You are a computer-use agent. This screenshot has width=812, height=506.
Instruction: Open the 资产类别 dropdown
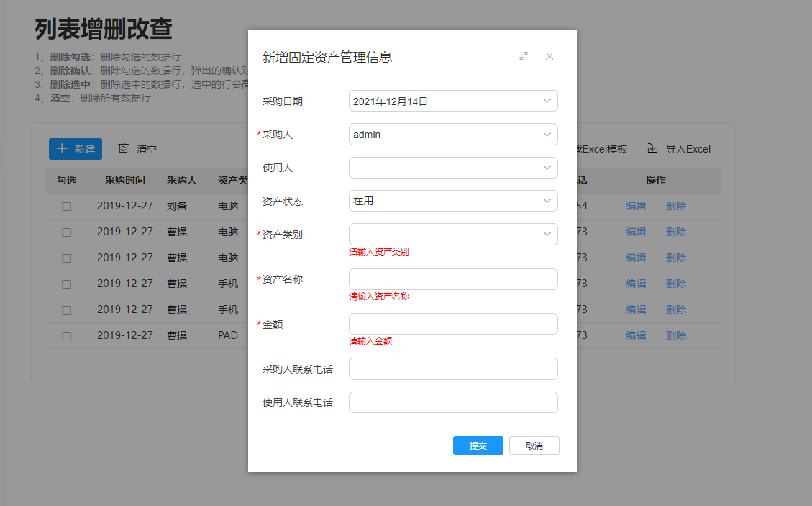(x=453, y=234)
